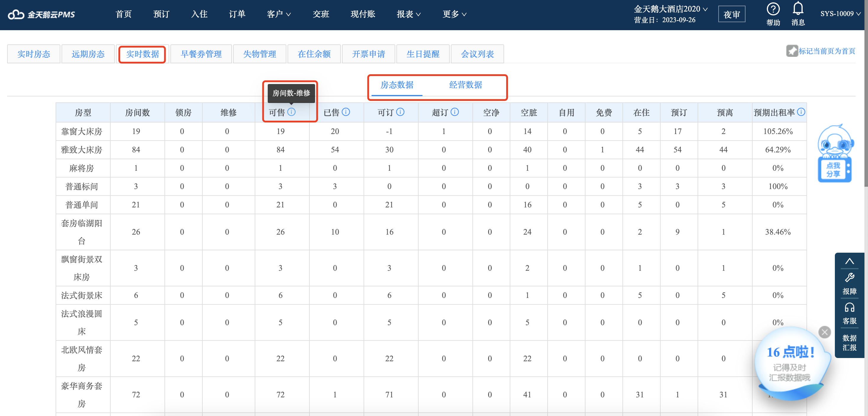Click info icon next to 预期出租率

pos(801,112)
